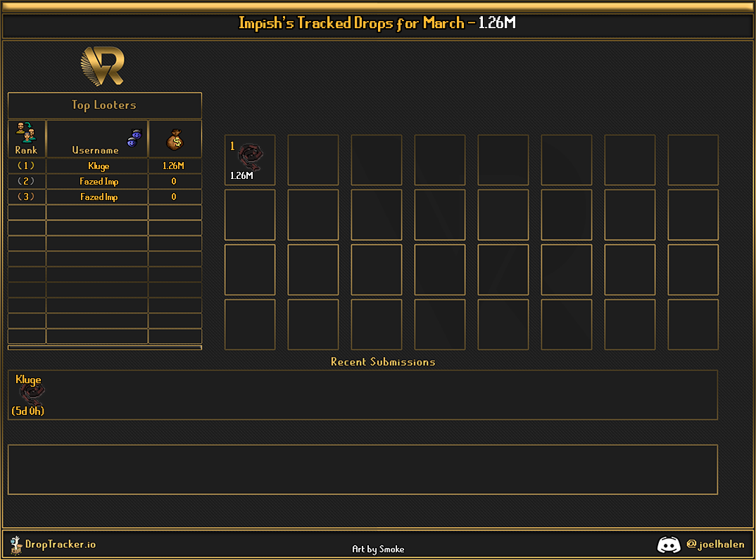This screenshot has height=560, width=756.
Task: Click the Art by Smoke credit text
Action: [378, 549]
